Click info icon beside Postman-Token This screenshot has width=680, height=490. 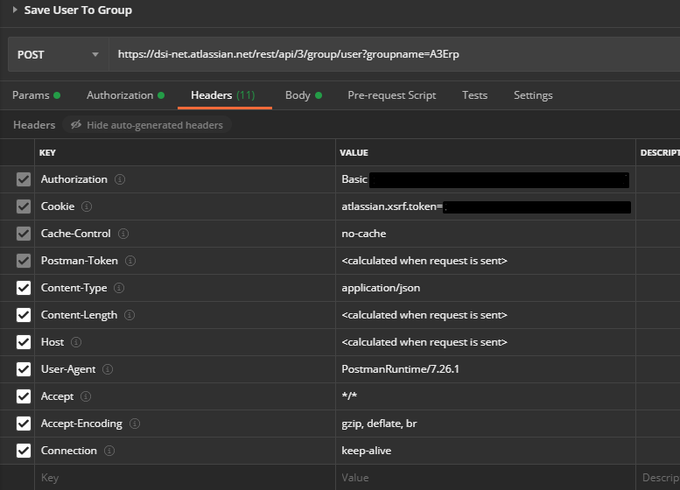[130, 261]
